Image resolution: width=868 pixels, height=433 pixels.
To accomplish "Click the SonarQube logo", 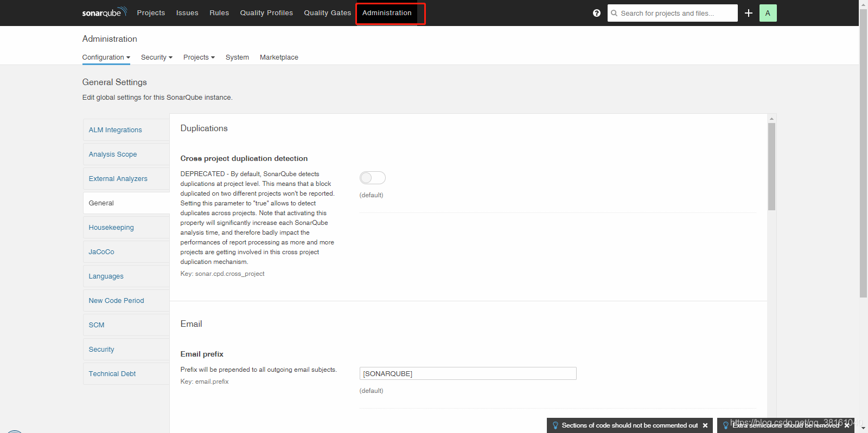I will coord(104,12).
